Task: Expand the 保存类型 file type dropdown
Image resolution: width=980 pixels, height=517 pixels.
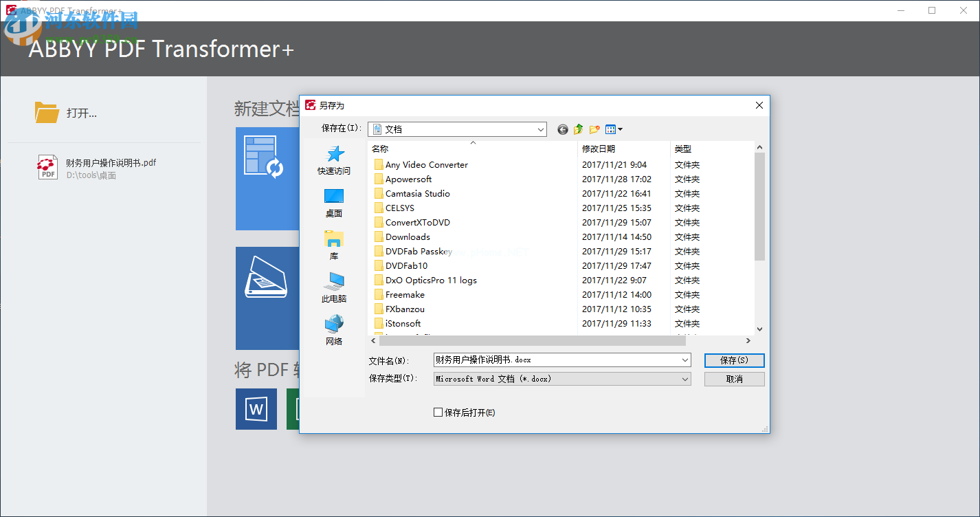Action: click(685, 379)
